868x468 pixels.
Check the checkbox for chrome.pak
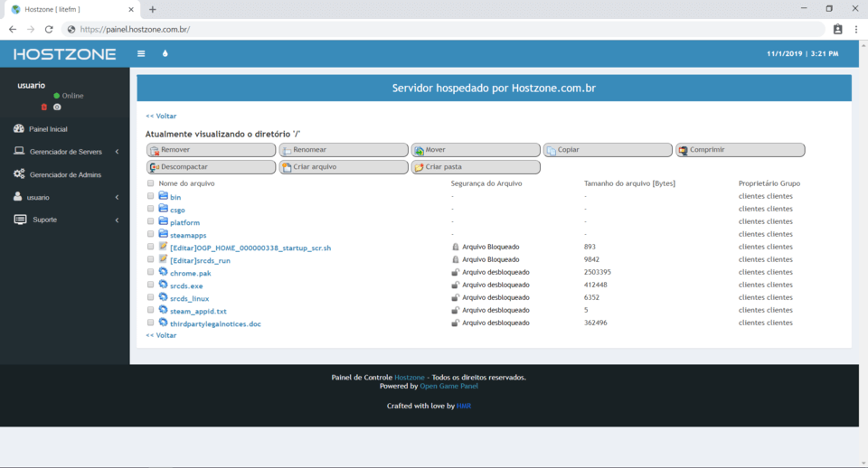pos(151,272)
